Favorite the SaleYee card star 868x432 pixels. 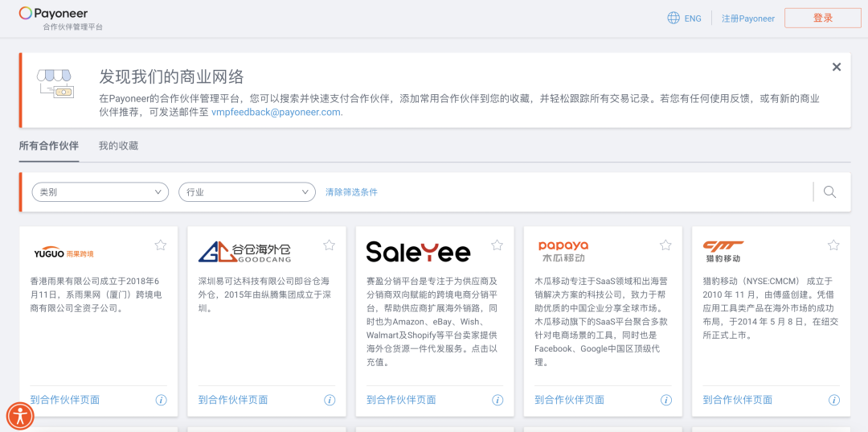pyautogui.click(x=497, y=245)
